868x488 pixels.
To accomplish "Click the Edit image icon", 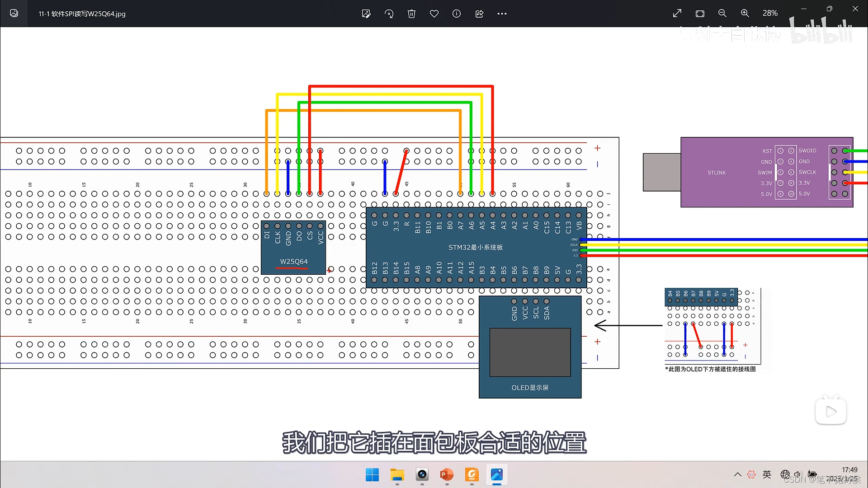I will click(366, 14).
